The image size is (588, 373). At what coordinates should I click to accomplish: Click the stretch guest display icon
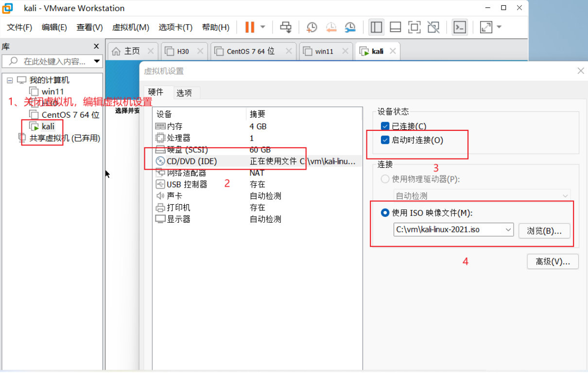click(486, 27)
